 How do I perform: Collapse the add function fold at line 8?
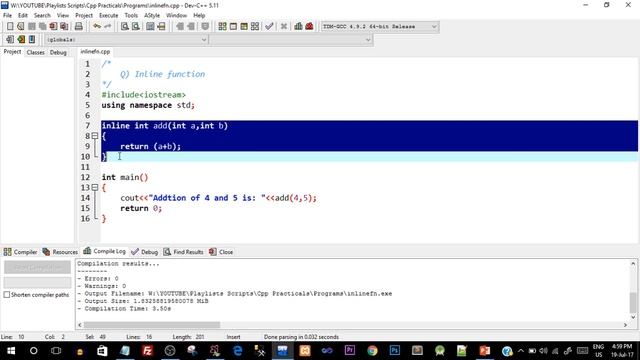[x=95, y=136]
